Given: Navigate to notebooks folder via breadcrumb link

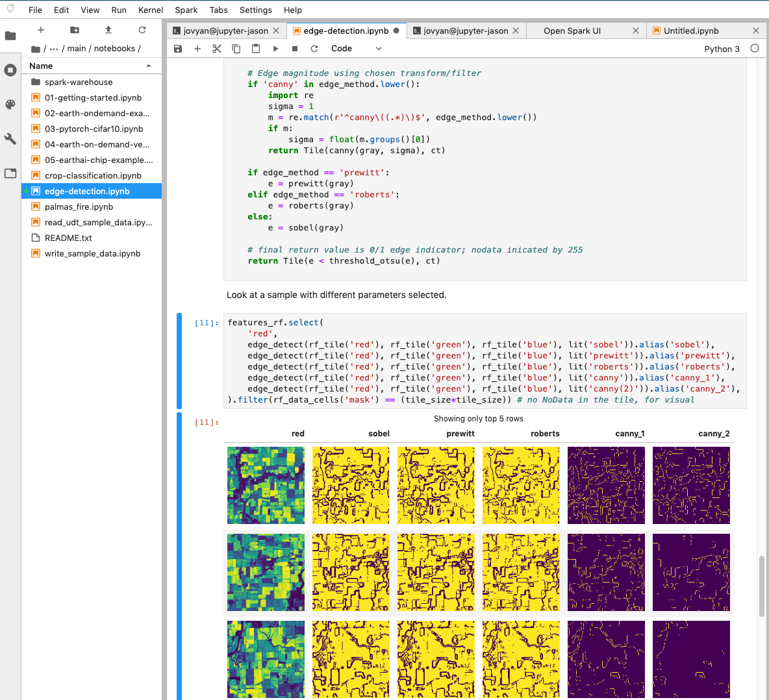Looking at the screenshot, I should (x=114, y=48).
